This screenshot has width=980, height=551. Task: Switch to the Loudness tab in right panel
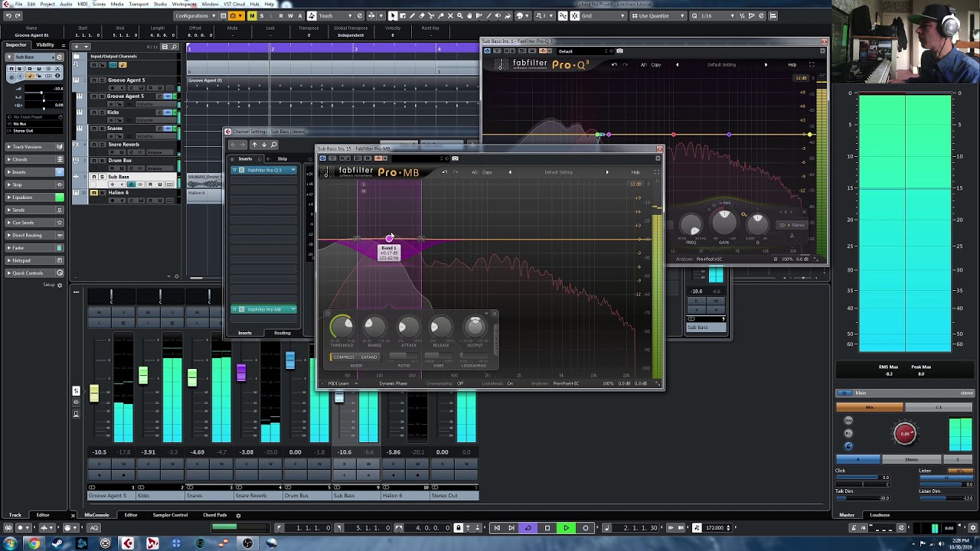(880, 515)
